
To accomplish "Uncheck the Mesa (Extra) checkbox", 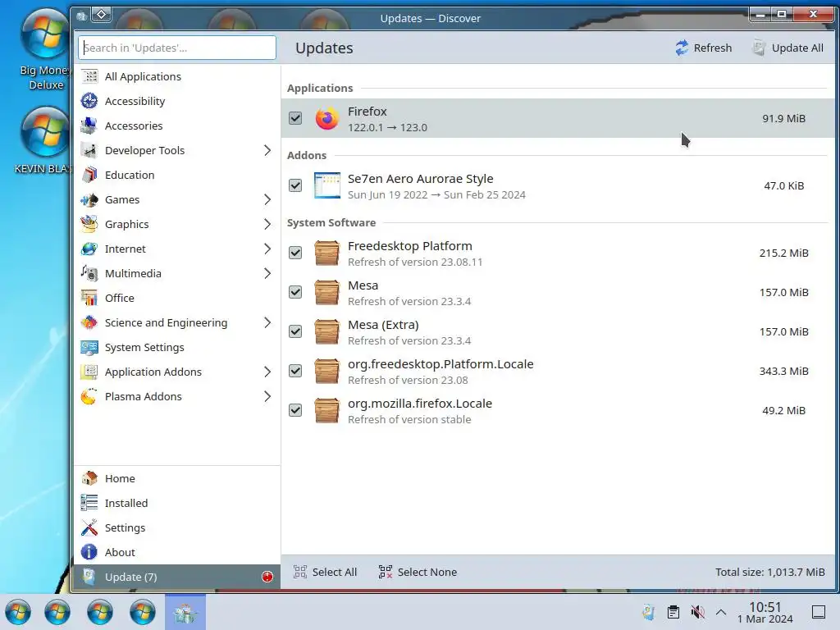I will pyautogui.click(x=295, y=331).
